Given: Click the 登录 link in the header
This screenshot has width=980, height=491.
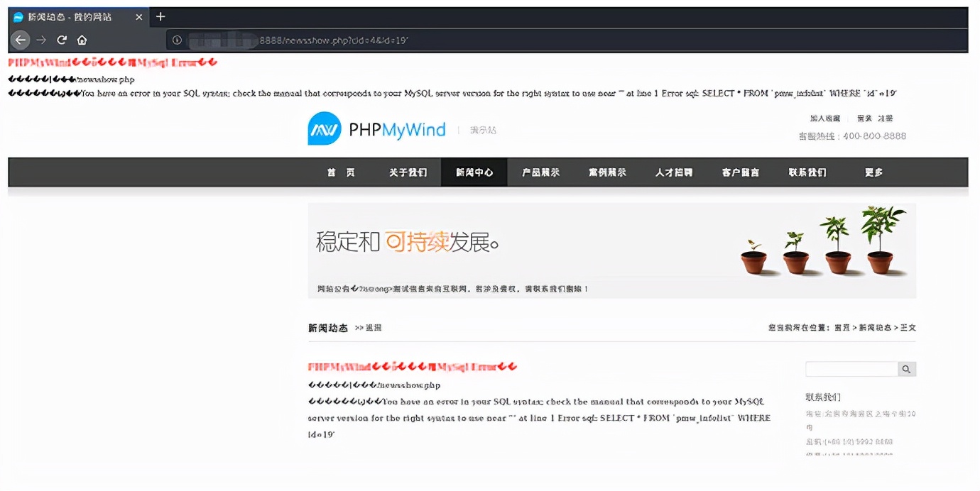Looking at the screenshot, I should pyautogui.click(x=864, y=118).
